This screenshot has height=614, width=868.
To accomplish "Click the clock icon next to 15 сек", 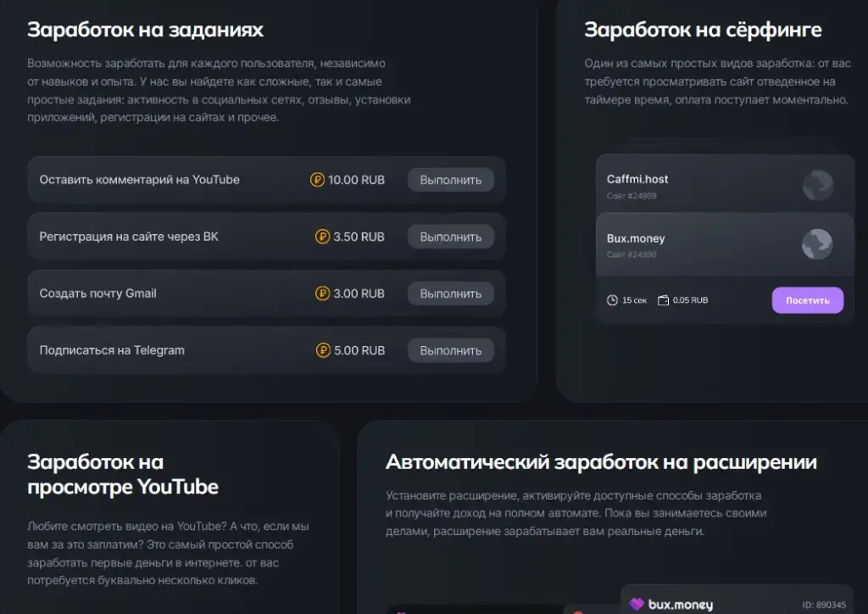I will coord(612,300).
